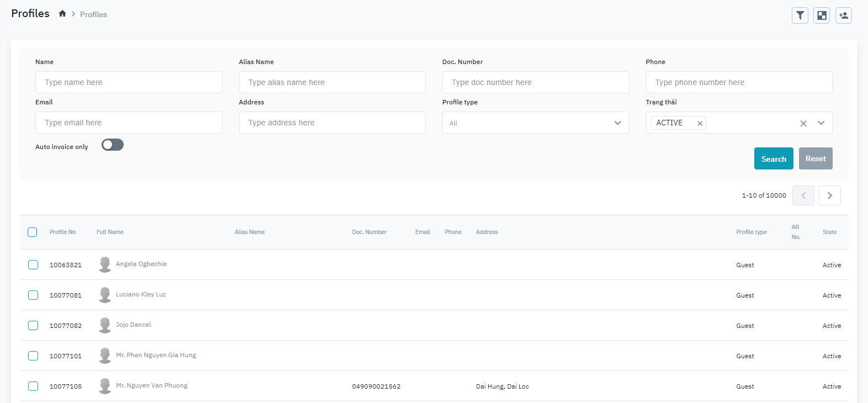Toggle the Auto invoice only switch
This screenshot has width=868, height=403.
pos(113,145)
